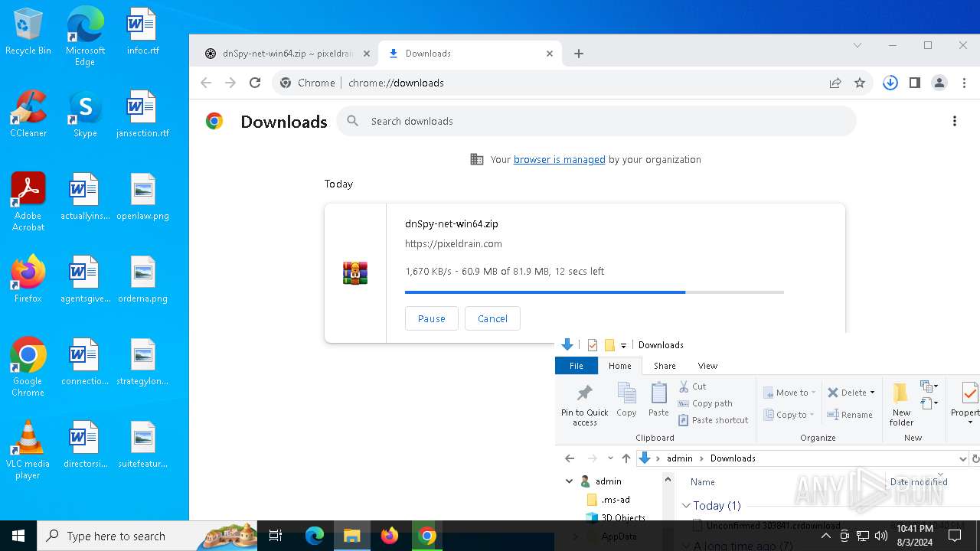The width and height of the screenshot is (980, 551).
Task: Open Adobe Acrobat desktop shortcut
Action: (28, 203)
